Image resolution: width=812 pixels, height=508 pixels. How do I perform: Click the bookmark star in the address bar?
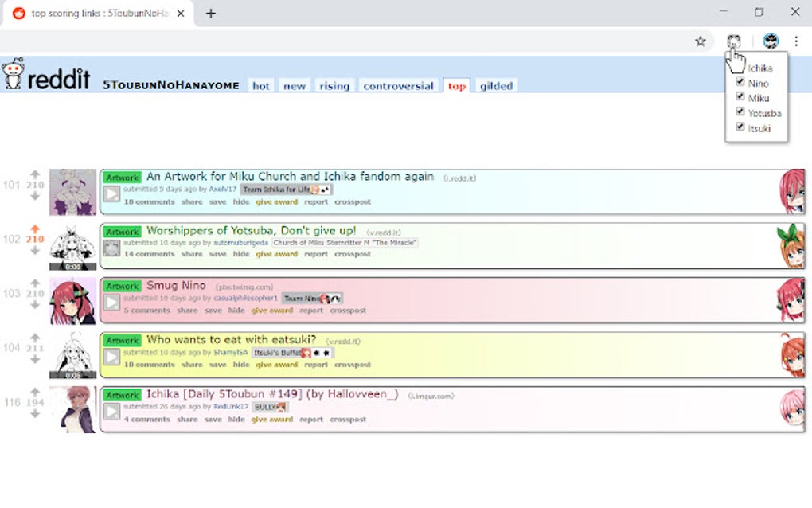click(x=700, y=41)
